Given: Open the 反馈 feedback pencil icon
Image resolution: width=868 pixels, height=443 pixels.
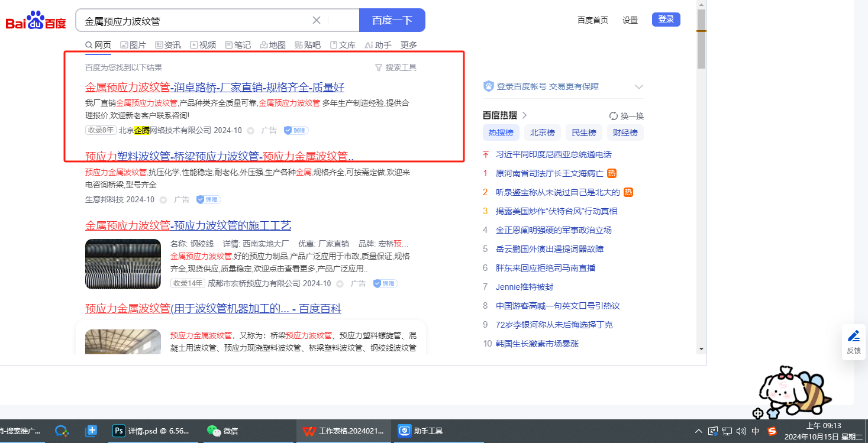Looking at the screenshot, I should (x=853, y=337).
